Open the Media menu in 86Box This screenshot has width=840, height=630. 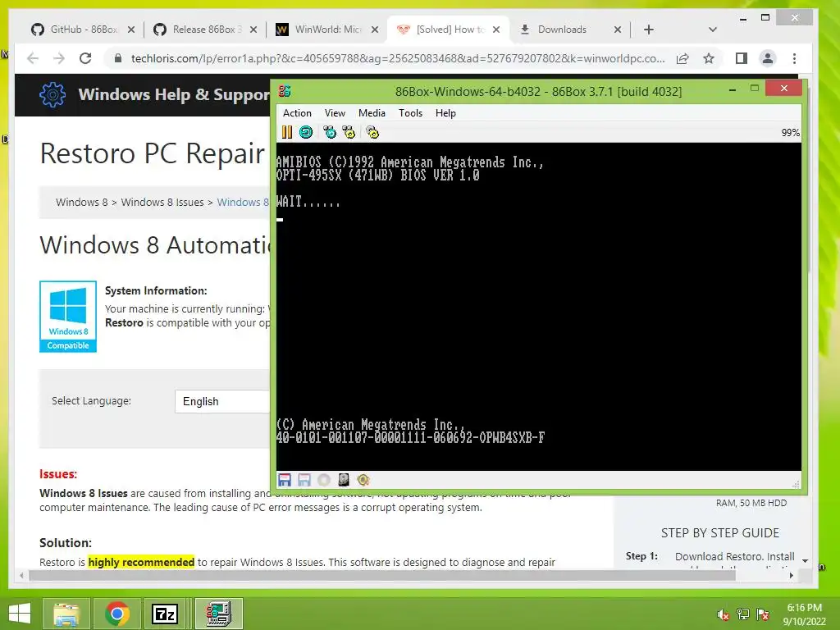(372, 113)
